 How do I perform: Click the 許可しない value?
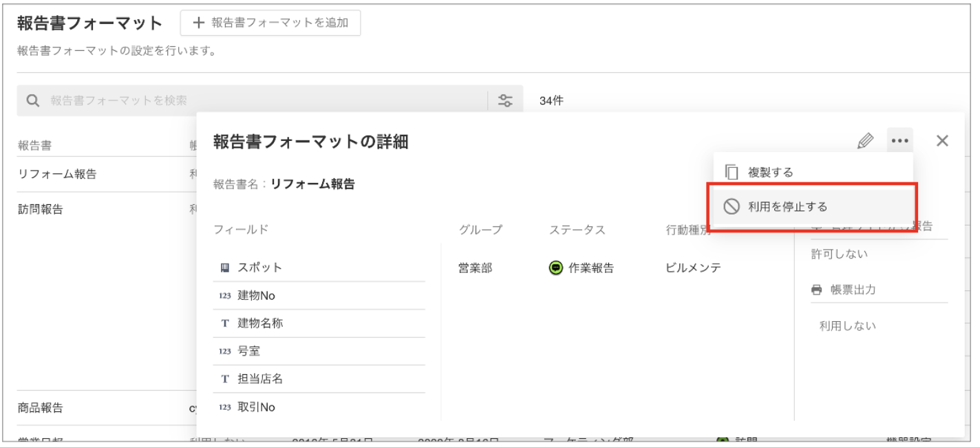840,254
